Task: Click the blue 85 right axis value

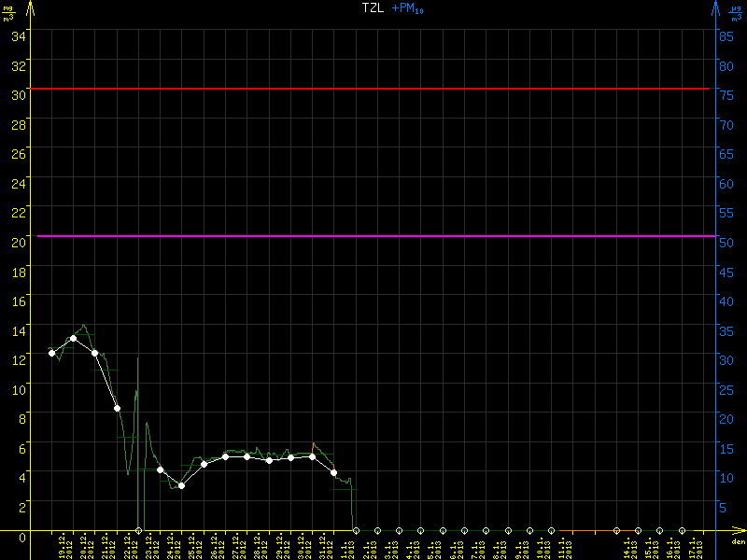Action: (x=725, y=35)
